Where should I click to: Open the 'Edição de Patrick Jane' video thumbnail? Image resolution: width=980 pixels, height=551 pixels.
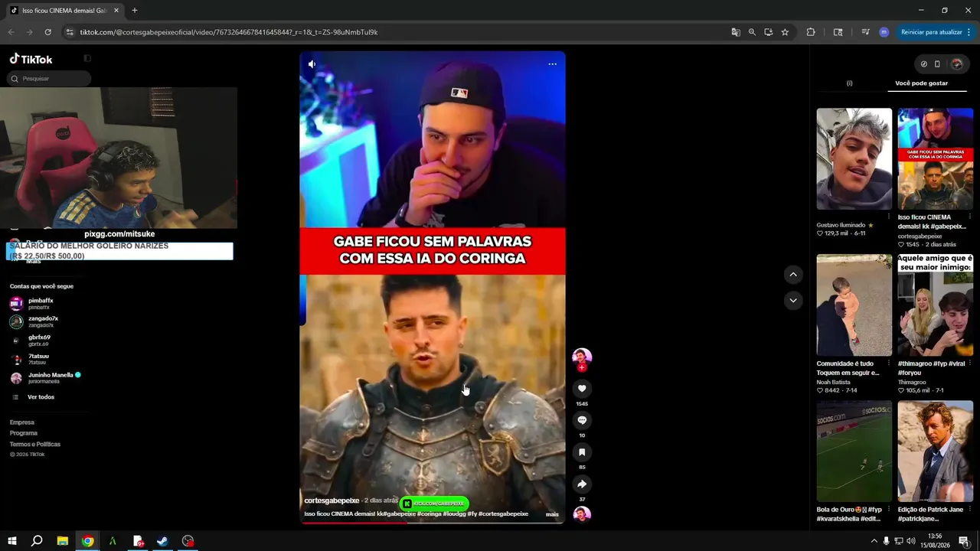coord(936,452)
